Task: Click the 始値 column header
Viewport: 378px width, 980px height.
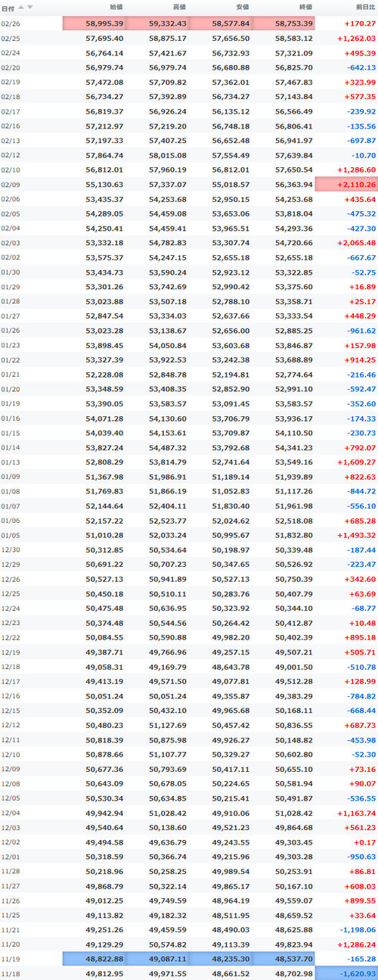Action: 116,7
